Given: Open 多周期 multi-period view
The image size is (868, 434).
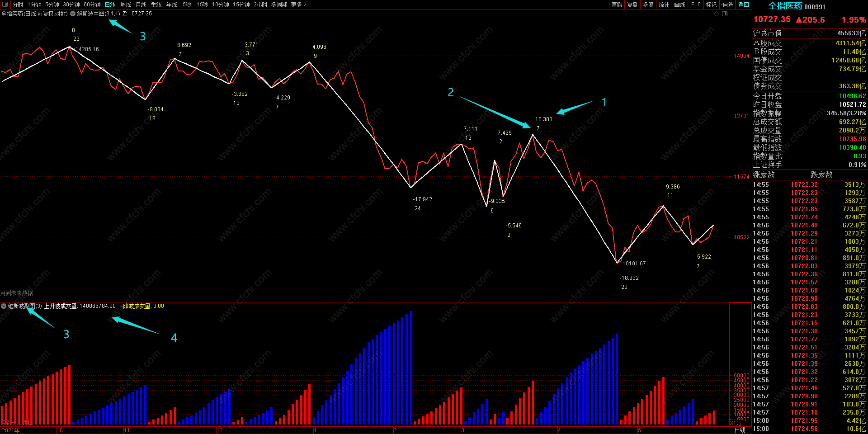Looking at the screenshot, I should [x=279, y=5].
